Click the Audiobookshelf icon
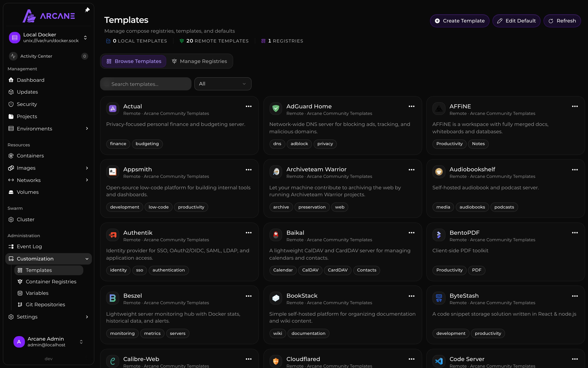The height and width of the screenshot is (368, 588). (439, 172)
